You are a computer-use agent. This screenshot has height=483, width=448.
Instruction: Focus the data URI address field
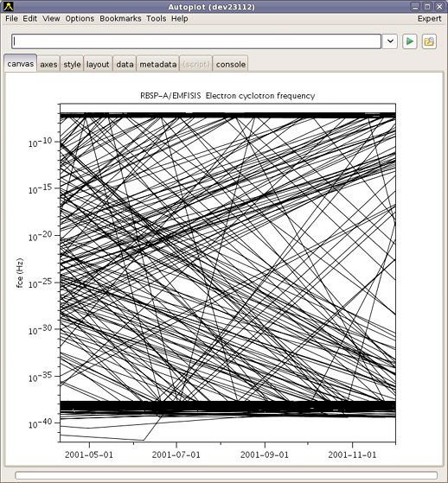tap(196, 41)
